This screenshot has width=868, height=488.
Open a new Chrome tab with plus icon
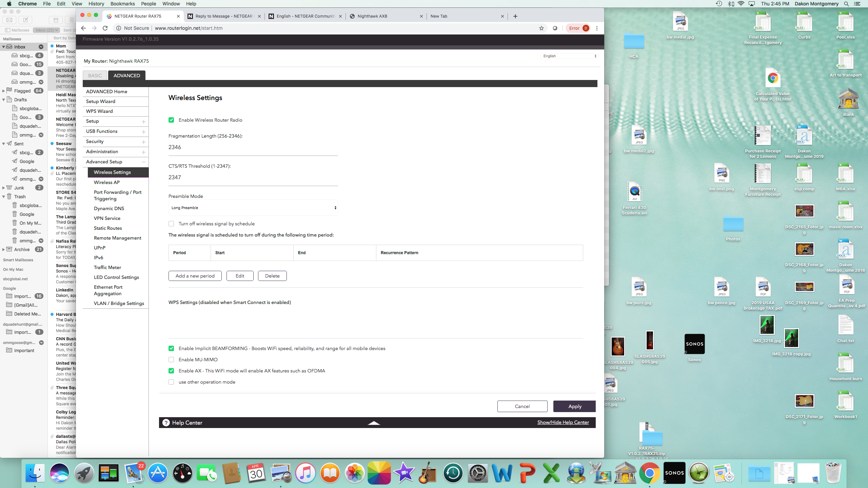[x=515, y=16]
